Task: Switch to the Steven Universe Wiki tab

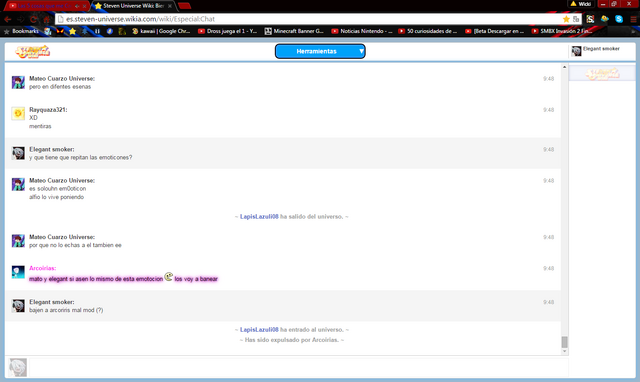Action: pos(134,6)
